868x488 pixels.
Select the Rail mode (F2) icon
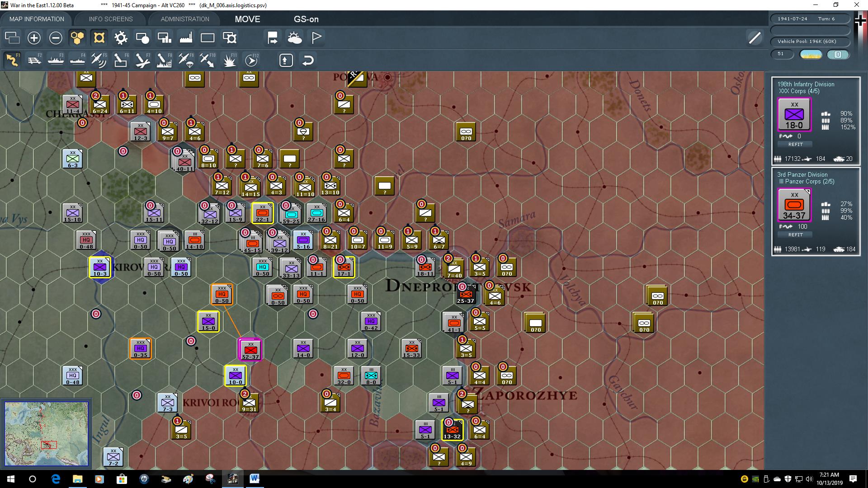click(x=34, y=60)
